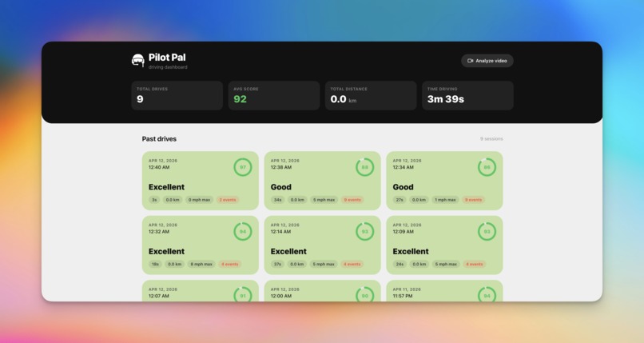The height and width of the screenshot is (343, 644).
Task: Click the 'Past drives' heading
Action: click(159, 139)
